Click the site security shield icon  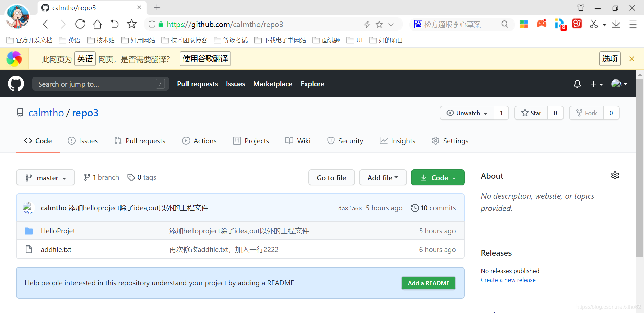point(152,24)
